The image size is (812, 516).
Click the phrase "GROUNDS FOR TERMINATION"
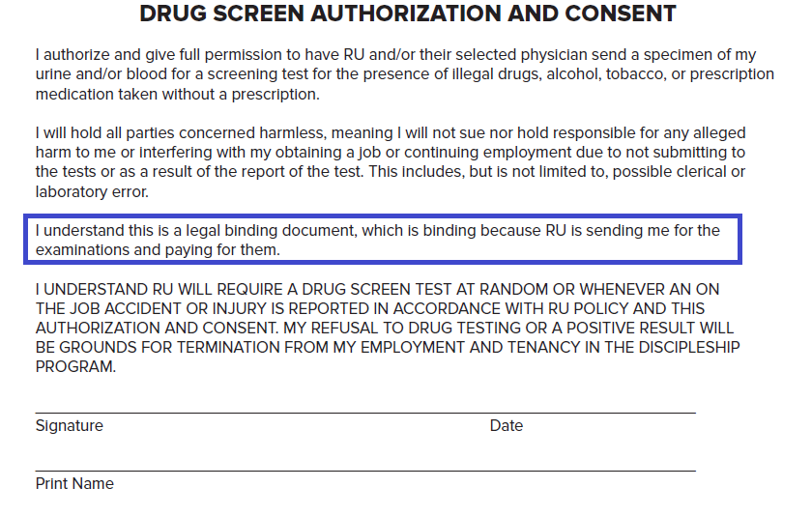(169, 347)
